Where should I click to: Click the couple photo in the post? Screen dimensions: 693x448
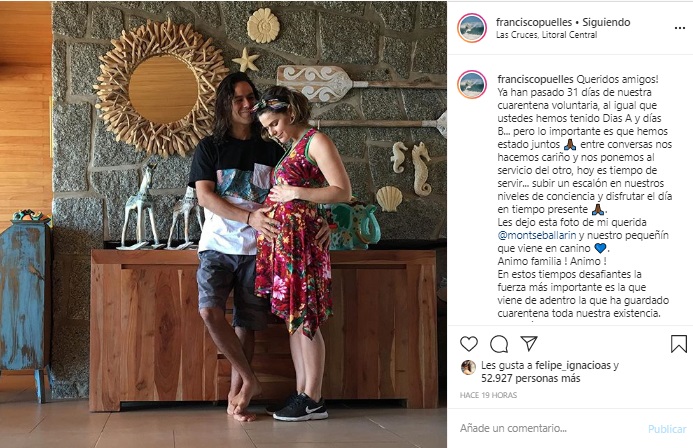coord(249,224)
